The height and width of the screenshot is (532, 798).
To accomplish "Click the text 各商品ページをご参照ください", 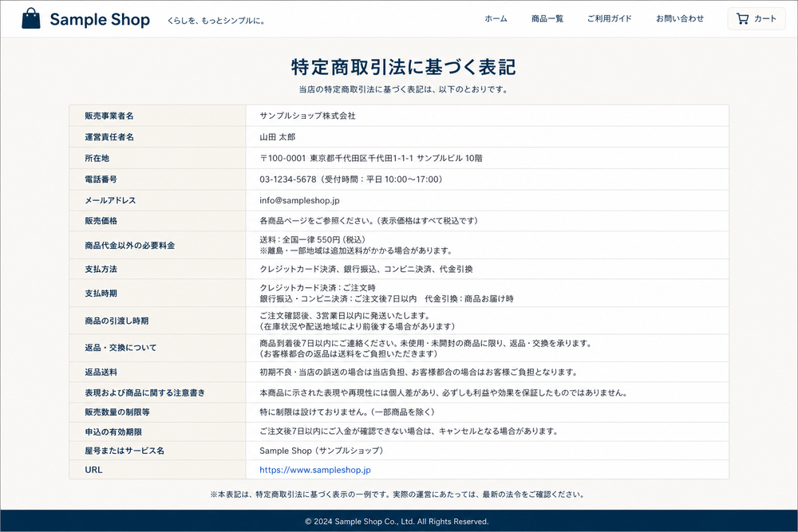I will [318, 221].
